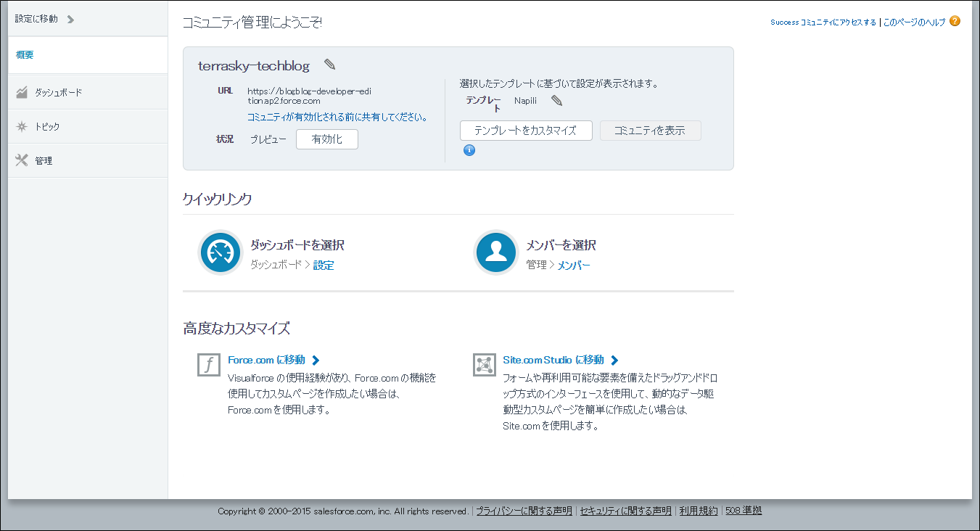The width and height of the screenshot is (980, 531).
Task: Click the ダッシュボードを選択 heading
Action: point(297,245)
